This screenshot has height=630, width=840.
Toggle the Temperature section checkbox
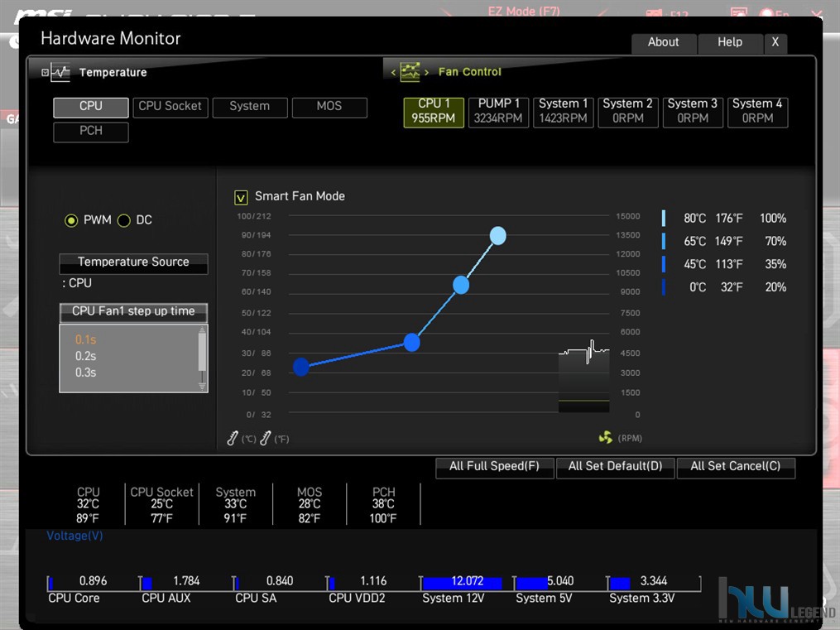[45, 72]
